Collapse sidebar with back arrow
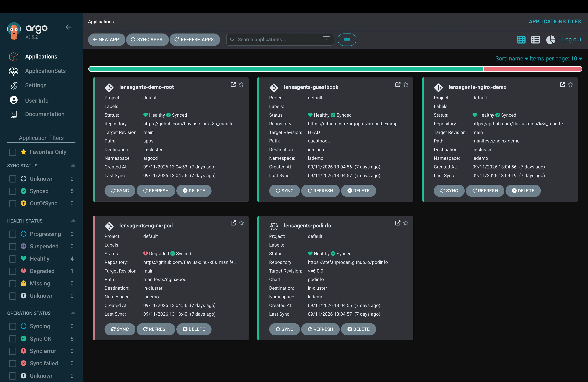 pos(68,27)
